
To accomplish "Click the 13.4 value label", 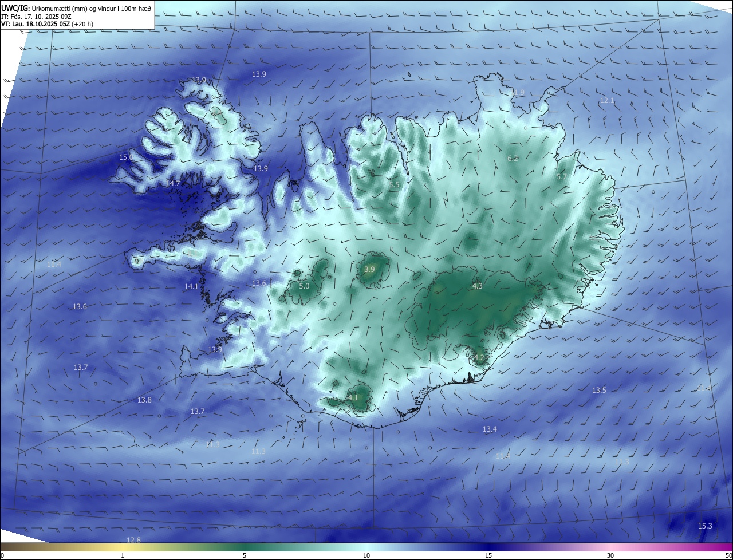I will tap(490, 429).
